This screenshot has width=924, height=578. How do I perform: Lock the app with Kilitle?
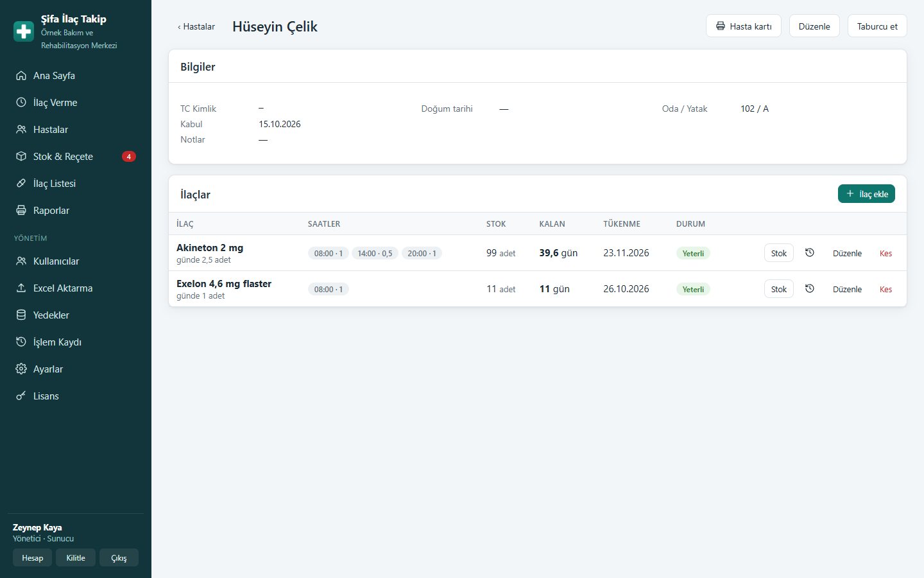pyautogui.click(x=76, y=557)
